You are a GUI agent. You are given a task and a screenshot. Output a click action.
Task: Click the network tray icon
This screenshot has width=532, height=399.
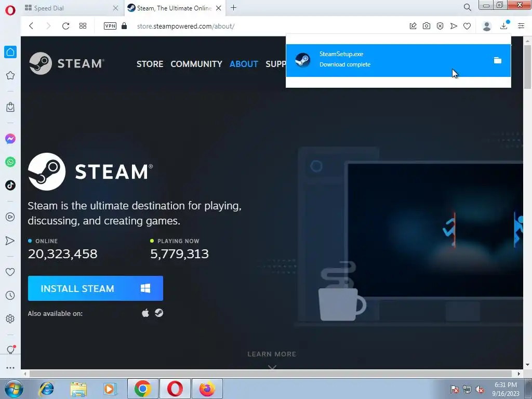pos(467,389)
